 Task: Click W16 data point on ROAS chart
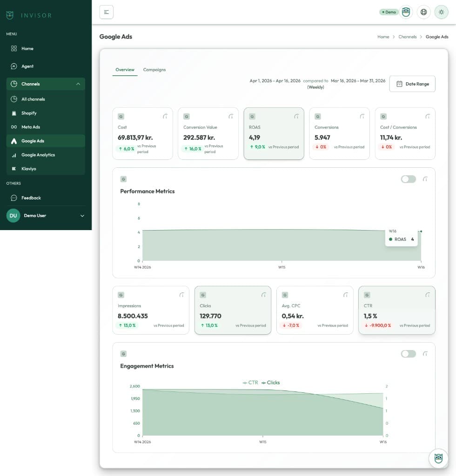tap(421, 231)
